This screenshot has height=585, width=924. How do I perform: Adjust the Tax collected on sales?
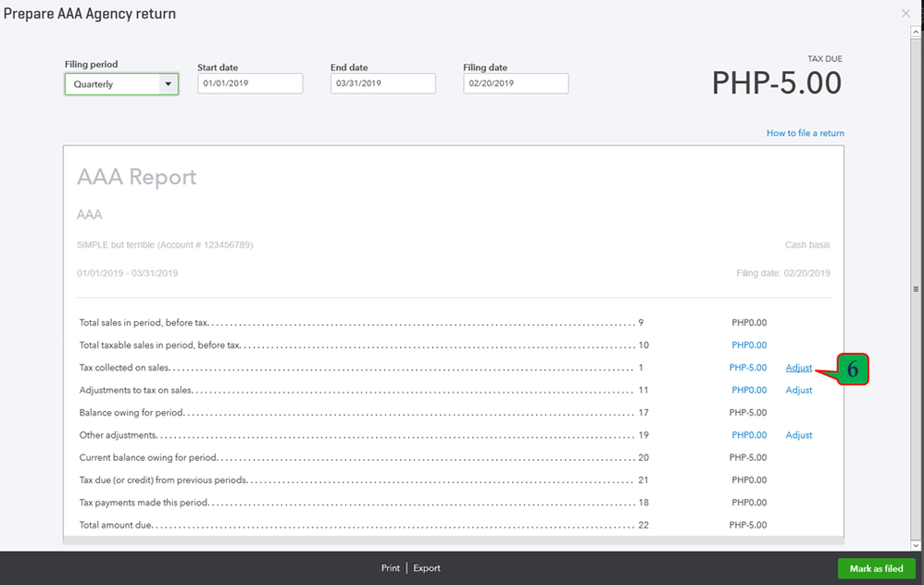tap(798, 367)
